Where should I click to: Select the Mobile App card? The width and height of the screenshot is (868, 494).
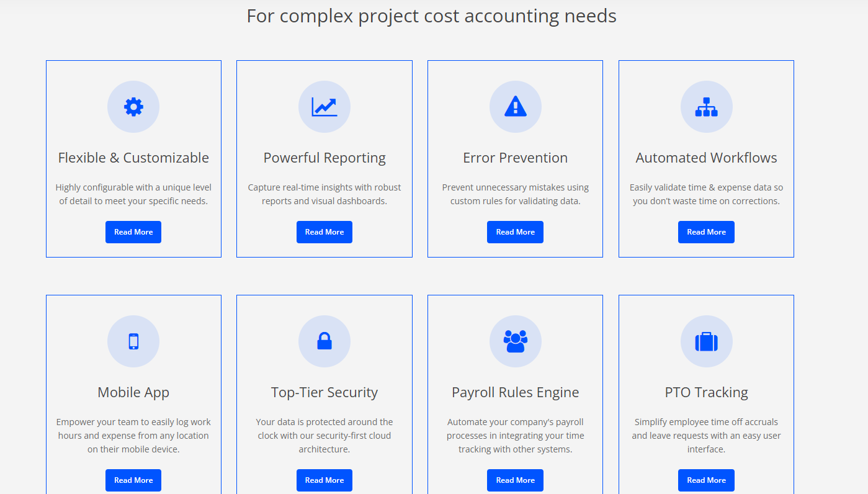(x=133, y=392)
